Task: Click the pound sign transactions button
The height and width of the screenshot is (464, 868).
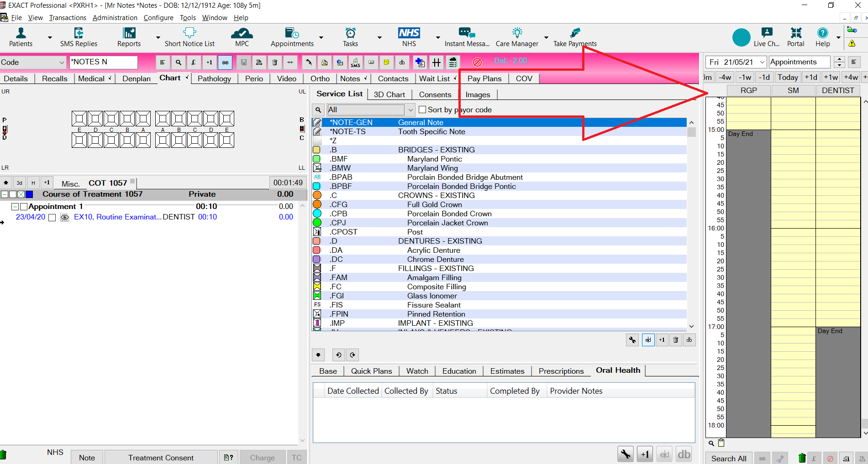Action: tap(194, 63)
